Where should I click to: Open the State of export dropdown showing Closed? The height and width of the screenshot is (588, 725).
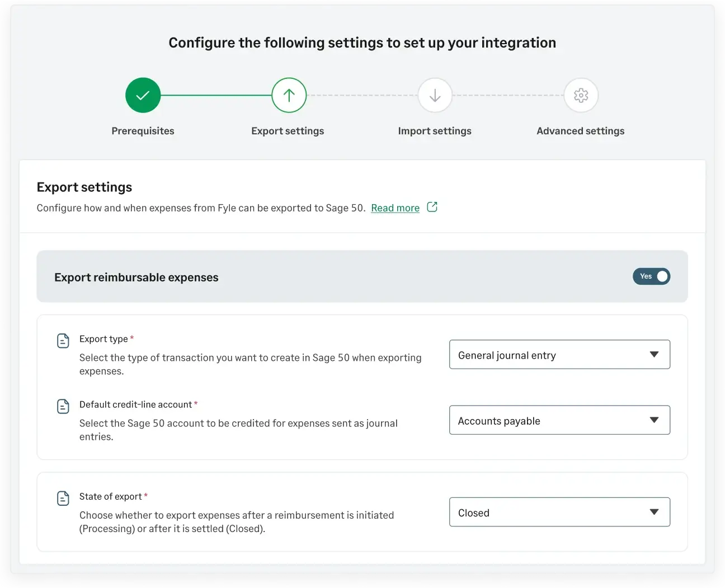pos(559,512)
